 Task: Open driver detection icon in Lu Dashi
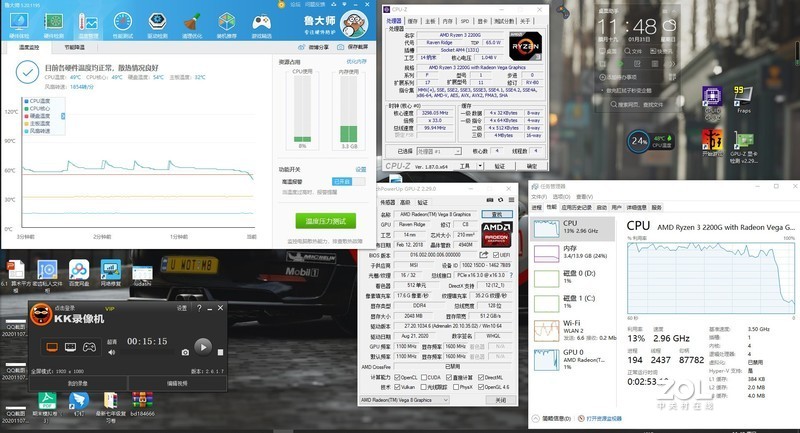pos(157,22)
